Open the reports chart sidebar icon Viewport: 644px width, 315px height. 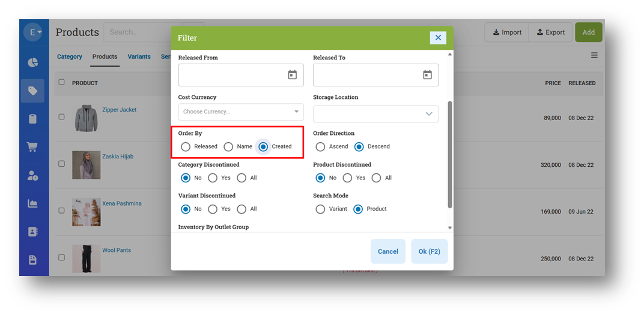click(x=33, y=203)
